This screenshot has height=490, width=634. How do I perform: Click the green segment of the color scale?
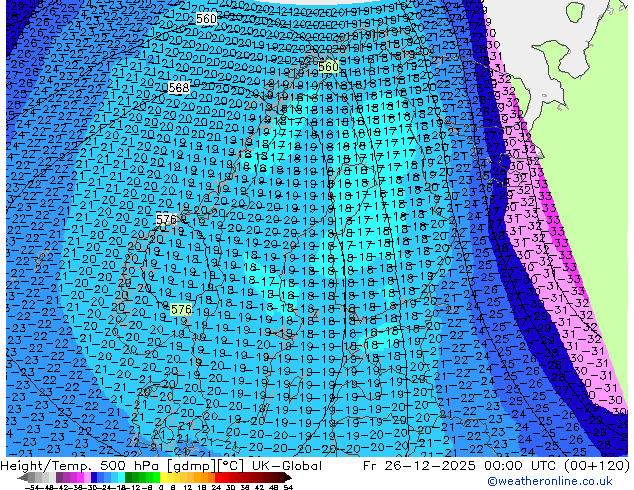[x=135, y=478]
